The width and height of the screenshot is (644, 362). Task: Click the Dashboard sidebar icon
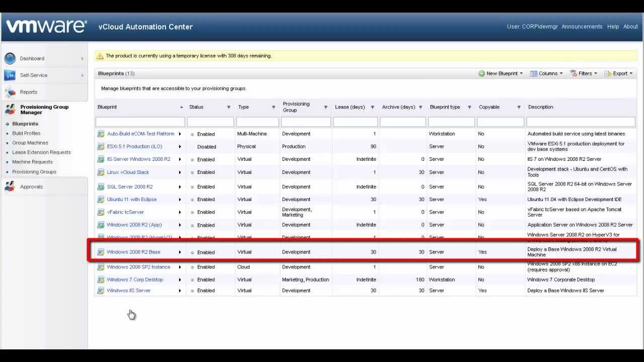[x=10, y=58]
